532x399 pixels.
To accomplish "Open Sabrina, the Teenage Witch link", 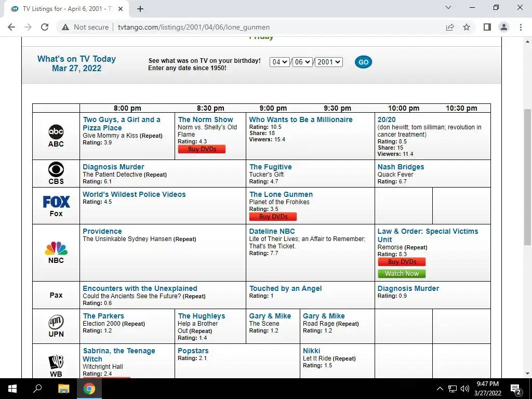I will pyautogui.click(x=119, y=354).
